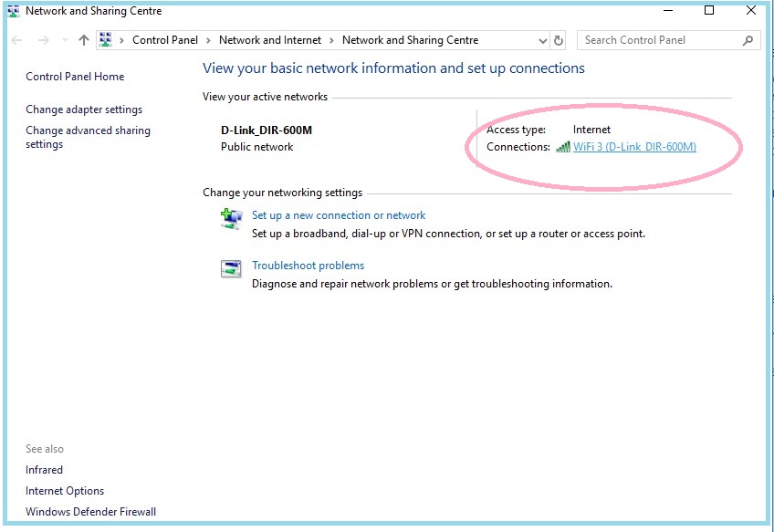774x532 pixels.
Task: Open the WiFi 3 (D-Link_DIR-600M) connection link
Action: point(634,147)
